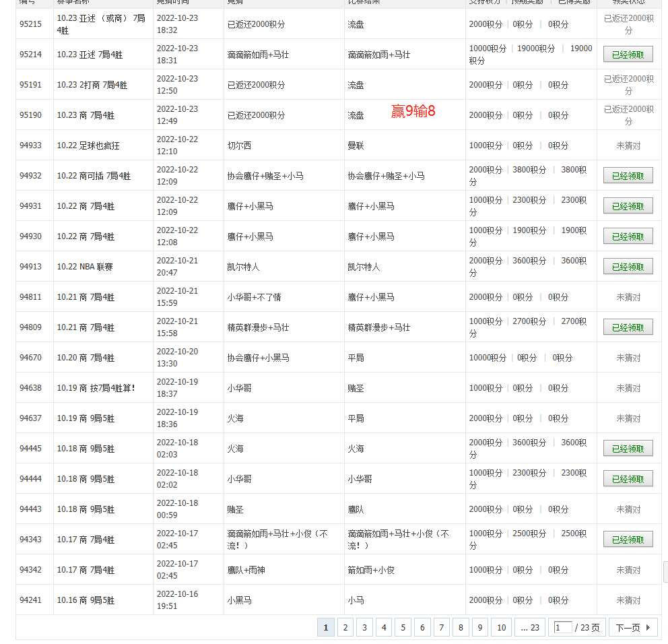The height and width of the screenshot is (644, 668).
Task: Open event 10.19 商 按7局4胜算!
Action: pos(96,388)
